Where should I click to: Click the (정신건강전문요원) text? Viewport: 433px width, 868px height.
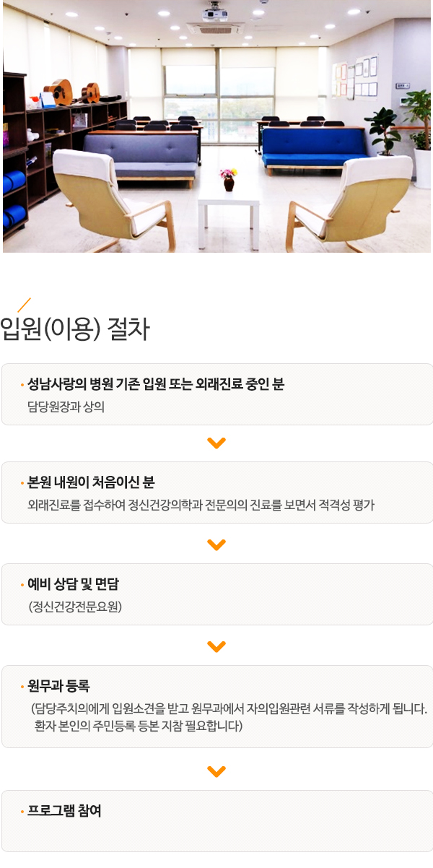(x=75, y=607)
